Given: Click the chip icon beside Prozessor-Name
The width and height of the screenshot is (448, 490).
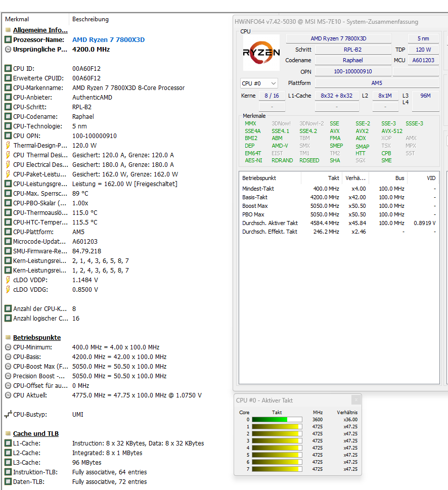Looking at the screenshot, I should pyautogui.click(x=8, y=39).
